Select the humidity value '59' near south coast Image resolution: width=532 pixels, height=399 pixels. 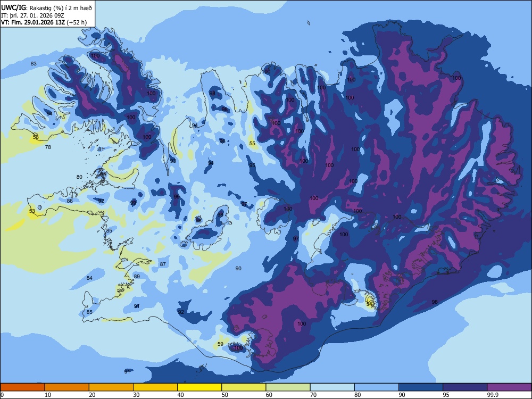[220, 344]
